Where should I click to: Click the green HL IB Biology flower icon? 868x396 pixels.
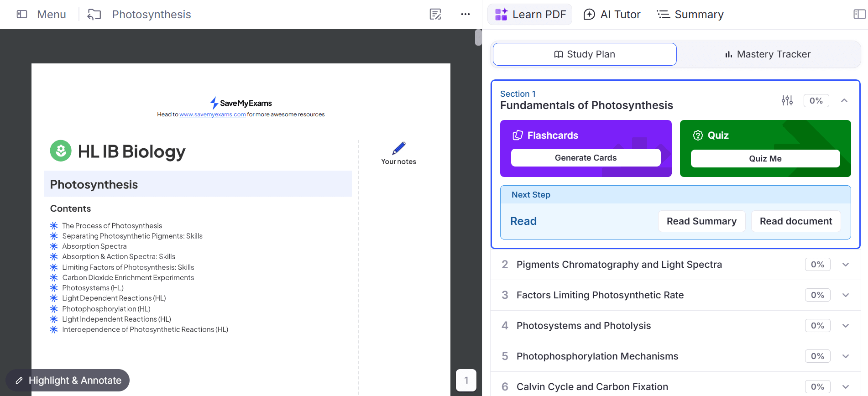[x=61, y=151]
